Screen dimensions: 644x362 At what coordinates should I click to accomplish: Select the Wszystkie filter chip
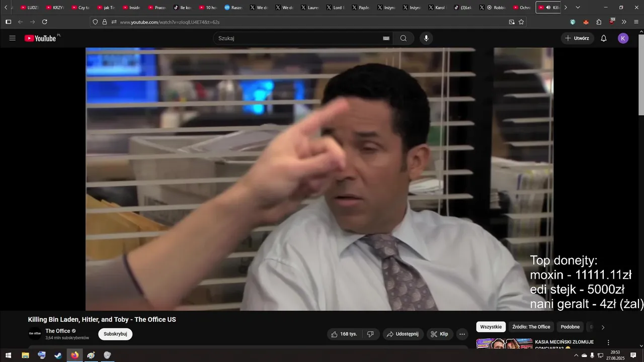[491, 327]
